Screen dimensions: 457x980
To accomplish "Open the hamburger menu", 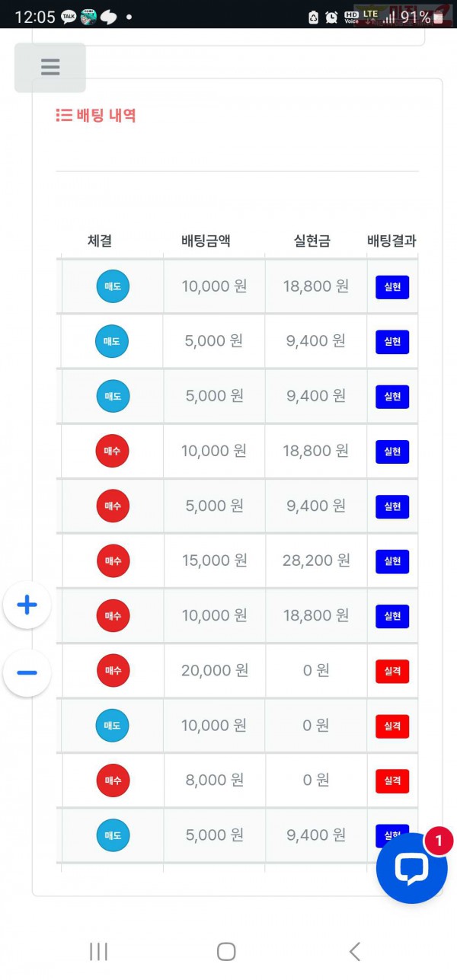I will click(x=50, y=68).
